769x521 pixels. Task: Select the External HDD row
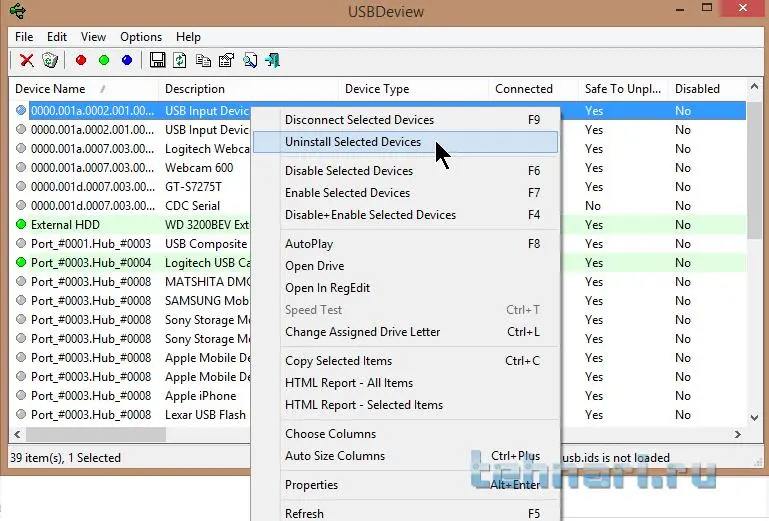click(378, 225)
